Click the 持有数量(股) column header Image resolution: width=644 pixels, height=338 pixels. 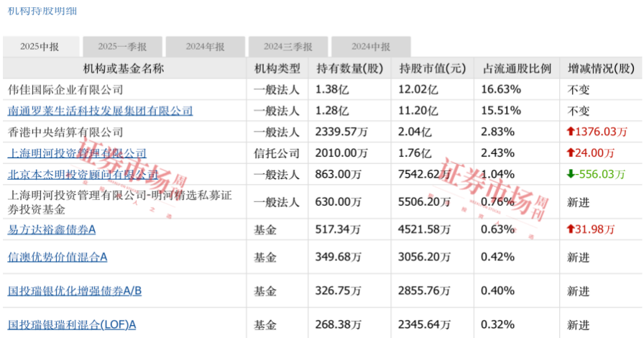[350, 69]
